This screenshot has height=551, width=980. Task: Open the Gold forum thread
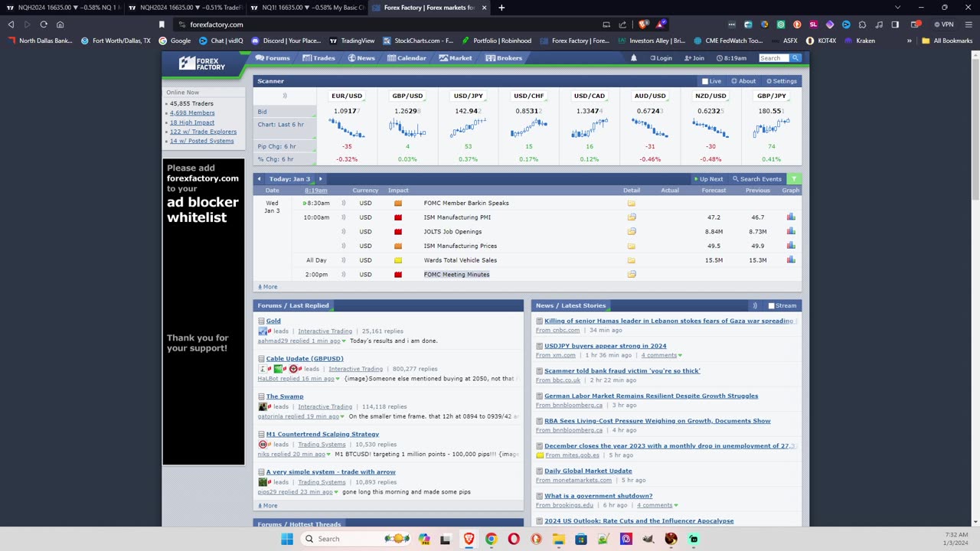point(273,321)
